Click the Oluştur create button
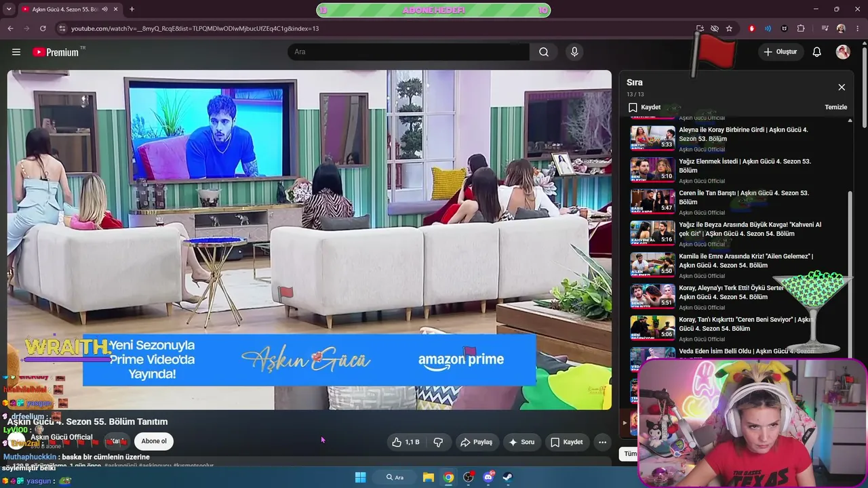Image resolution: width=868 pixels, height=488 pixels. pos(781,52)
